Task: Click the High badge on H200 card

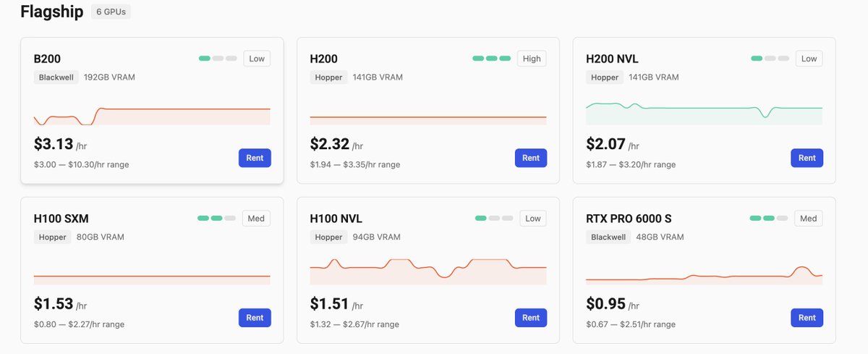Action: point(532,59)
